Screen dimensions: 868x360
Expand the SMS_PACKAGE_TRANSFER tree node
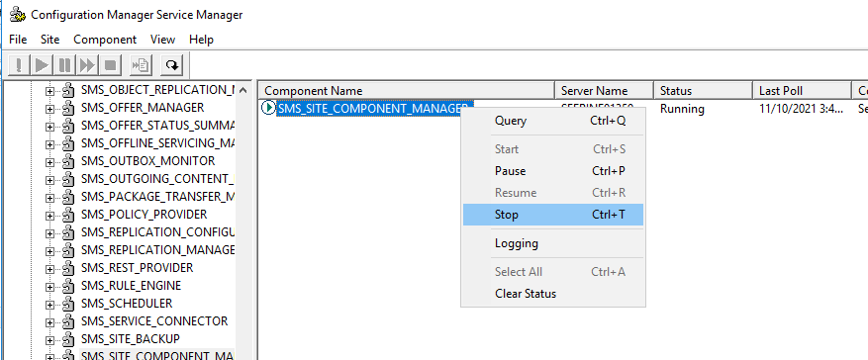click(x=49, y=198)
